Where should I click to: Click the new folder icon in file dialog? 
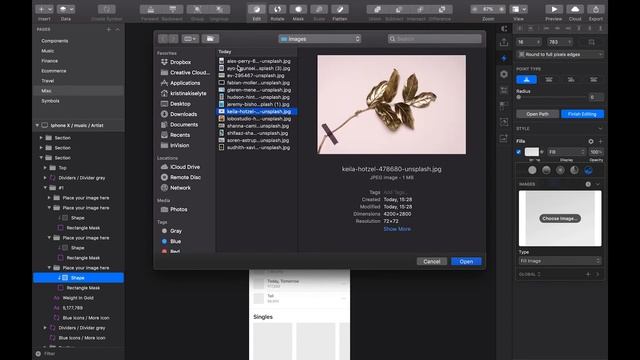point(210,39)
